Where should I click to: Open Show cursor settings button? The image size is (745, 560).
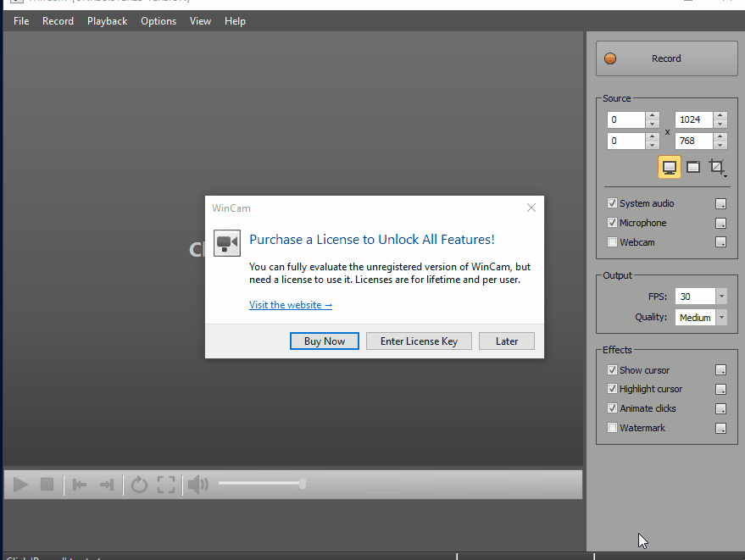tap(720, 370)
